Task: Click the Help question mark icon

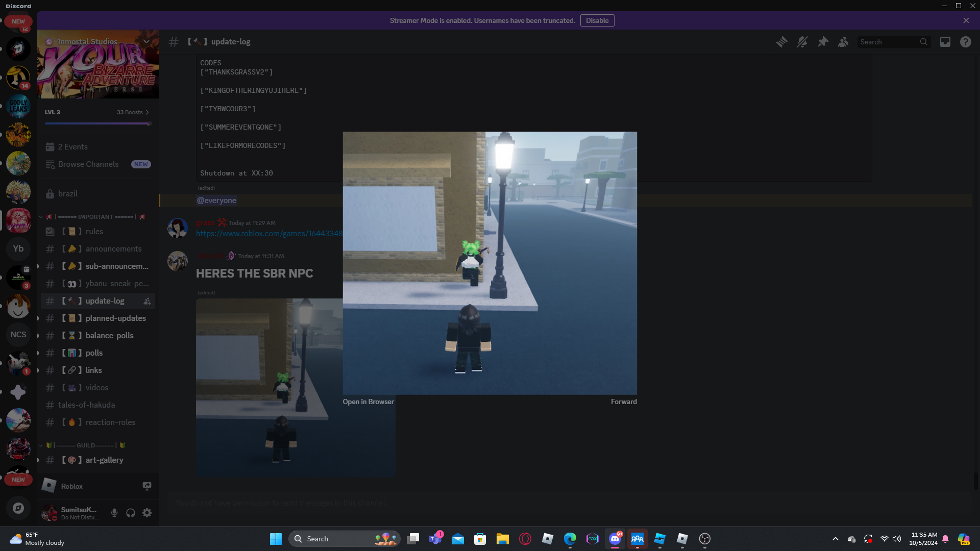Action: point(965,42)
